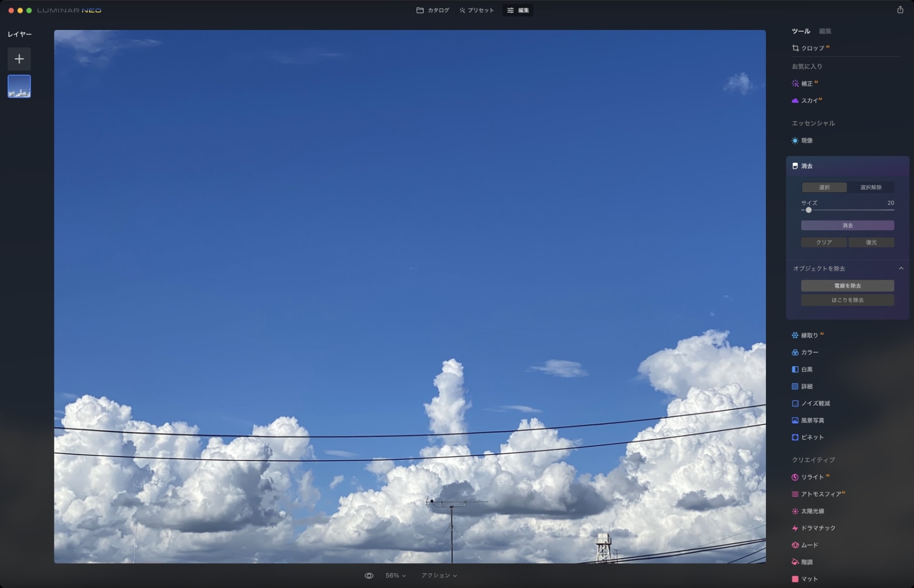Screen dimensions: 914x588
Task: Open the アクション dropdown menu
Action: point(438,575)
